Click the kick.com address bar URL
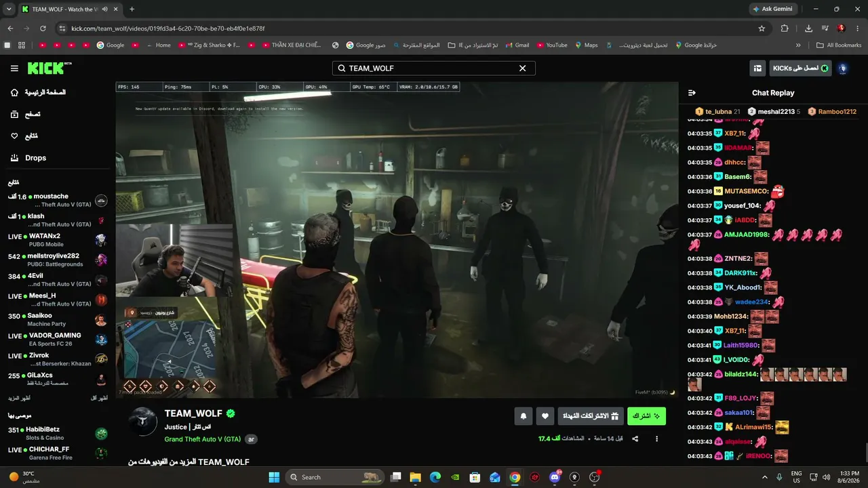868x488 pixels. tap(167, 28)
